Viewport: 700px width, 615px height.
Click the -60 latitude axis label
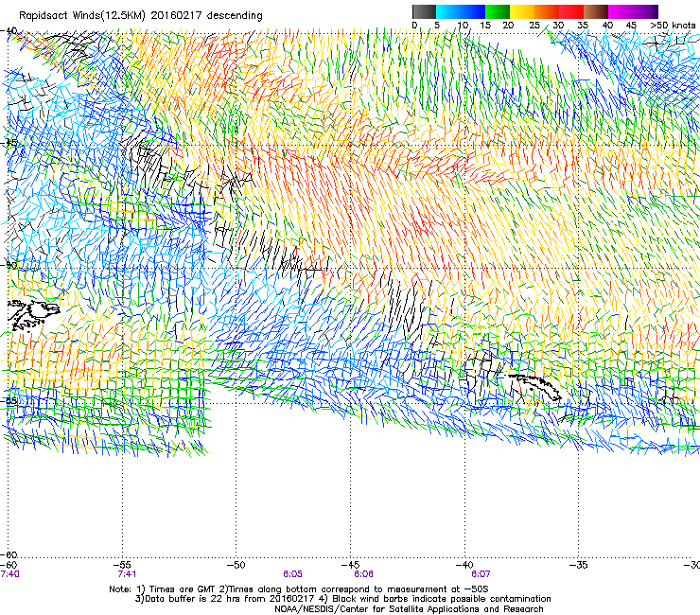pos(8,554)
